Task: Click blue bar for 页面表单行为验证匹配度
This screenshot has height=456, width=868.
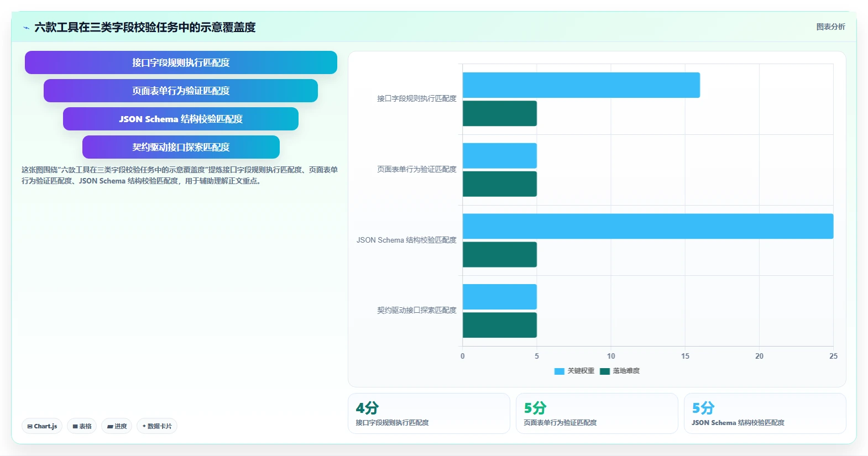Action: [x=500, y=156]
